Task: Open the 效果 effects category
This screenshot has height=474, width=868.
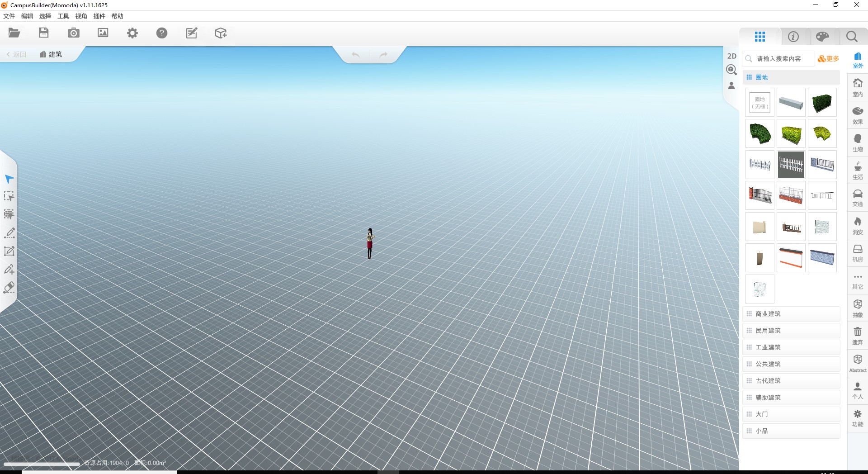Action: (858, 115)
